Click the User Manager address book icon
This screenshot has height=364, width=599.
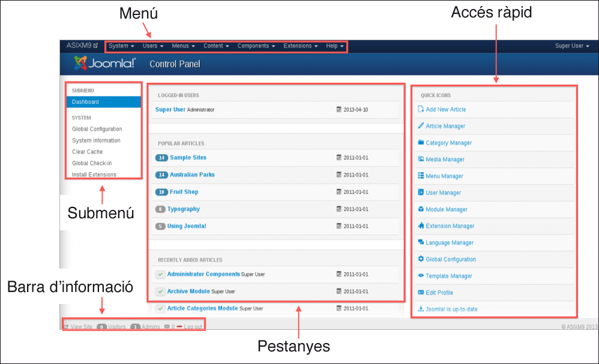click(421, 192)
